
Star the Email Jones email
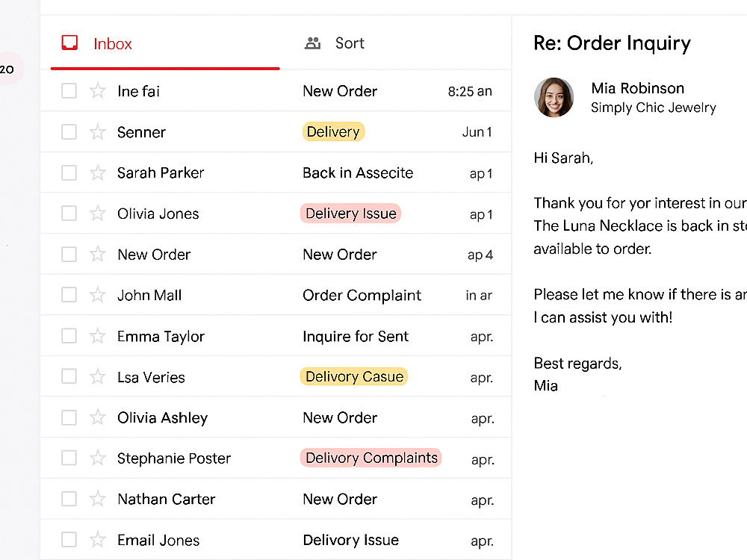(x=98, y=540)
